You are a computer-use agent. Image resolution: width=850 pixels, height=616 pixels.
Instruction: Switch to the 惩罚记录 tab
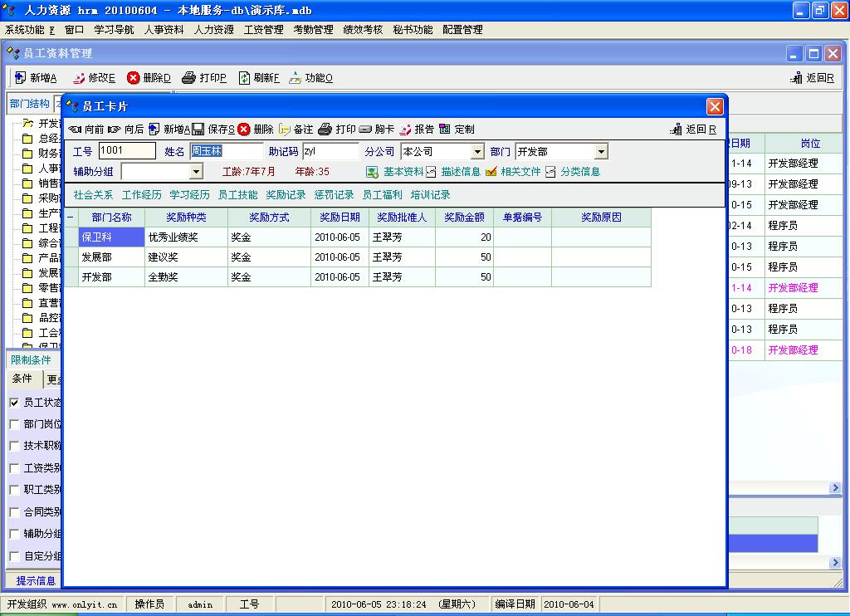point(334,195)
